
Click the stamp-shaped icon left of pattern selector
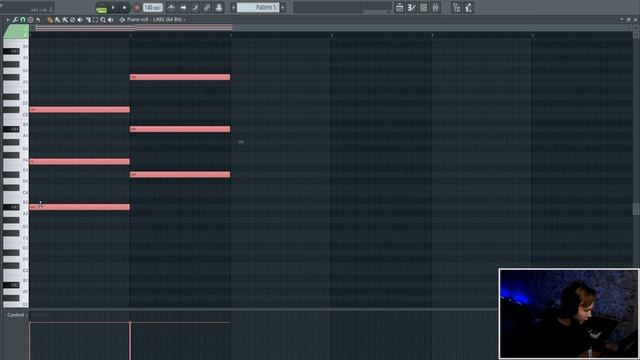pyautogui.click(x=219, y=7)
